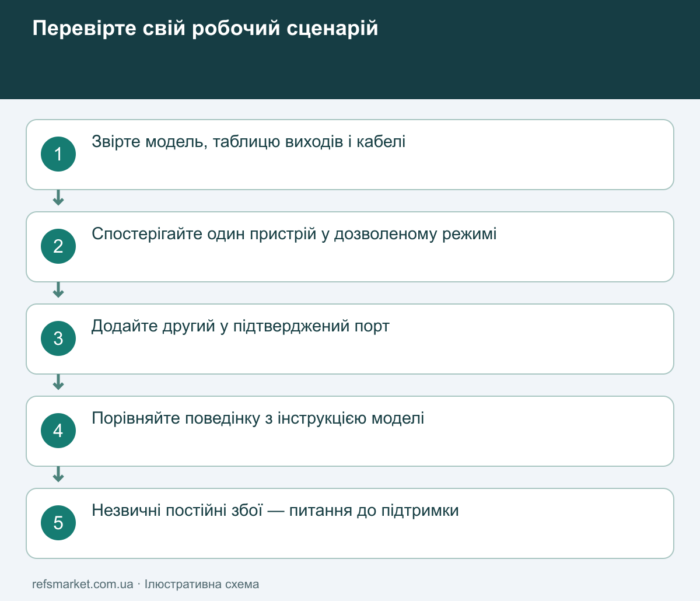Select the step 'Звірте модель, таблицю виходів і кабелі'
The width and height of the screenshot is (700, 601).
(350, 155)
